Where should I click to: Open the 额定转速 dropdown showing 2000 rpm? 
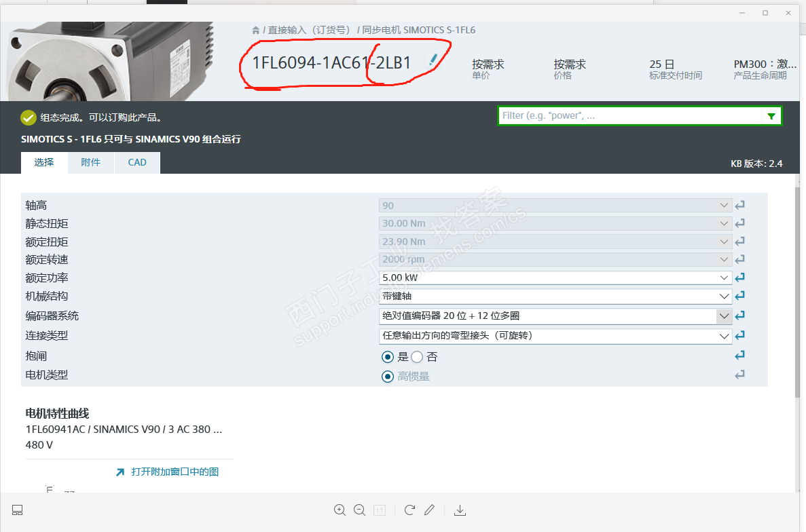tap(555, 259)
